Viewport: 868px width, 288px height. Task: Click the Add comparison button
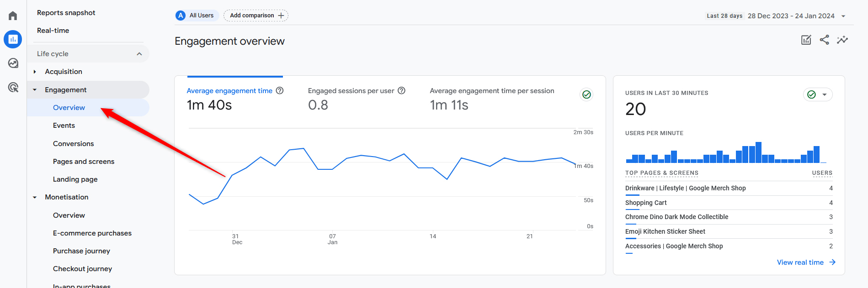click(256, 16)
